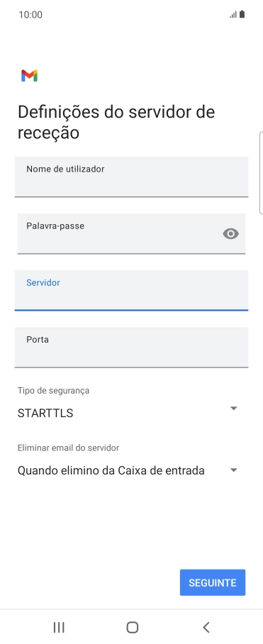263x644 pixels.
Task: Toggle password visibility eye icon
Action: tap(230, 233)
